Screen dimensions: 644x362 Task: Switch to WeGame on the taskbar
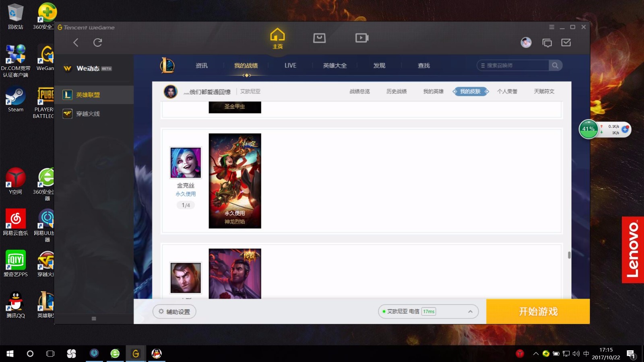136,354
